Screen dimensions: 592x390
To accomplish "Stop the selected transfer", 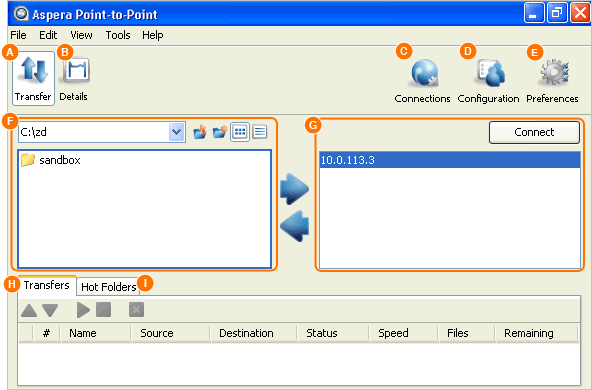I will [103, 310].
